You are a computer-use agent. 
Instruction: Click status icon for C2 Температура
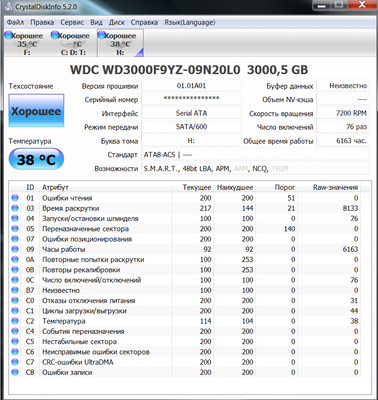pos(15,321)
